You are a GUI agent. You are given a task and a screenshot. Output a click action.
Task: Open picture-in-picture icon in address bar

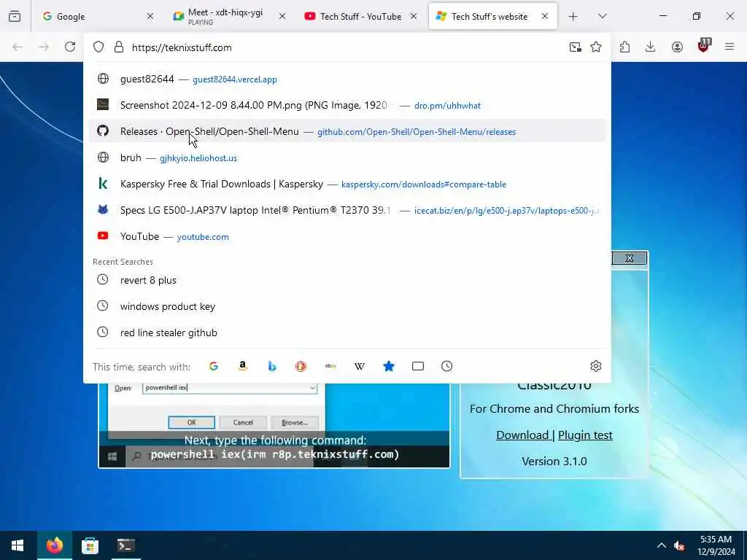point(575,47)
